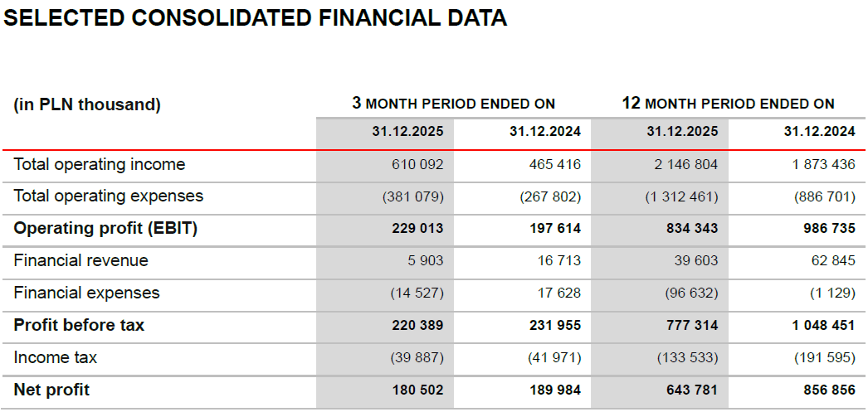Select the 'Income tax' row label

pos(56,357)
